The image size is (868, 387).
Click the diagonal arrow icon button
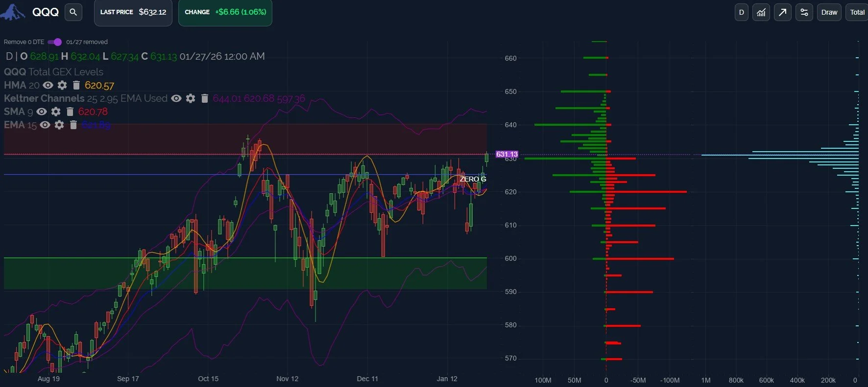pyautogui.click(x=783, y=12)
